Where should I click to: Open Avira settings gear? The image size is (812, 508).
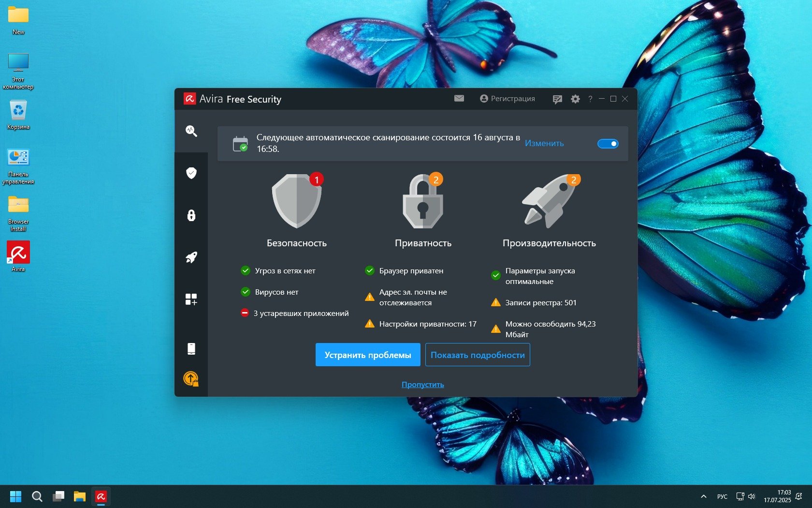(575, 99)
